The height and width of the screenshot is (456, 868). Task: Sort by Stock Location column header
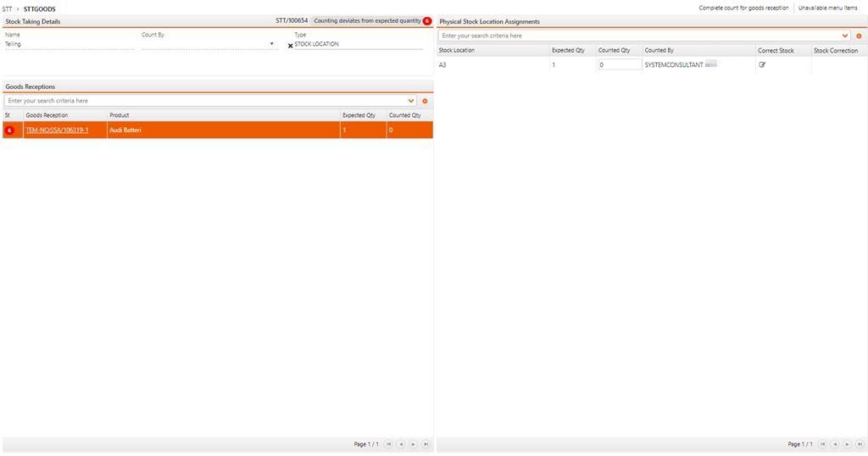(x=457, y=51)
